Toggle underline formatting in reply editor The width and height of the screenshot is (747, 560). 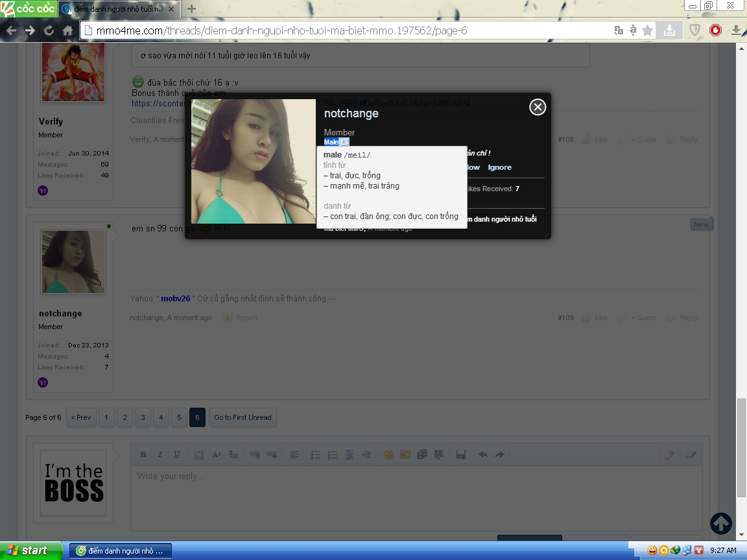(x=176, y=454)
